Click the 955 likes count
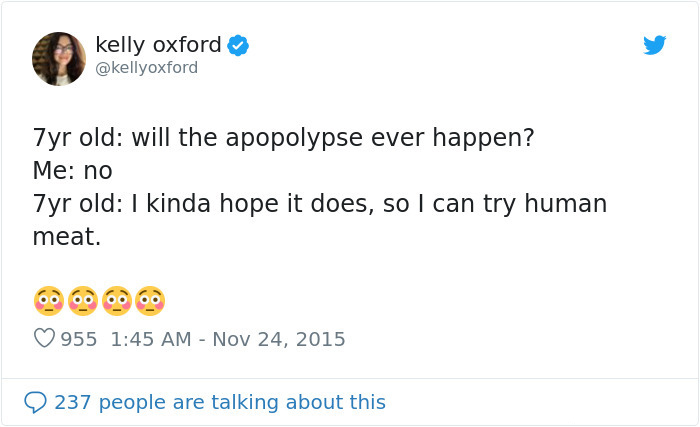This screenshot has width=700, height=427. [79, 339]
